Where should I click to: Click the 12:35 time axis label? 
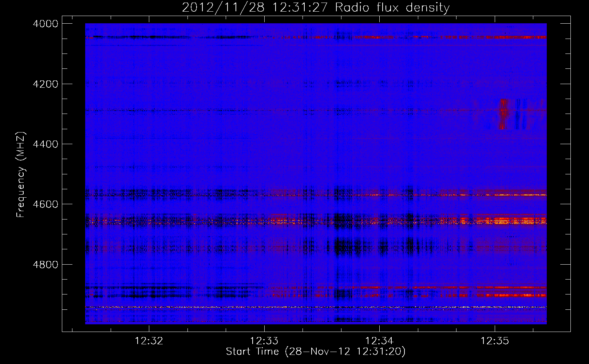point(495,341)
